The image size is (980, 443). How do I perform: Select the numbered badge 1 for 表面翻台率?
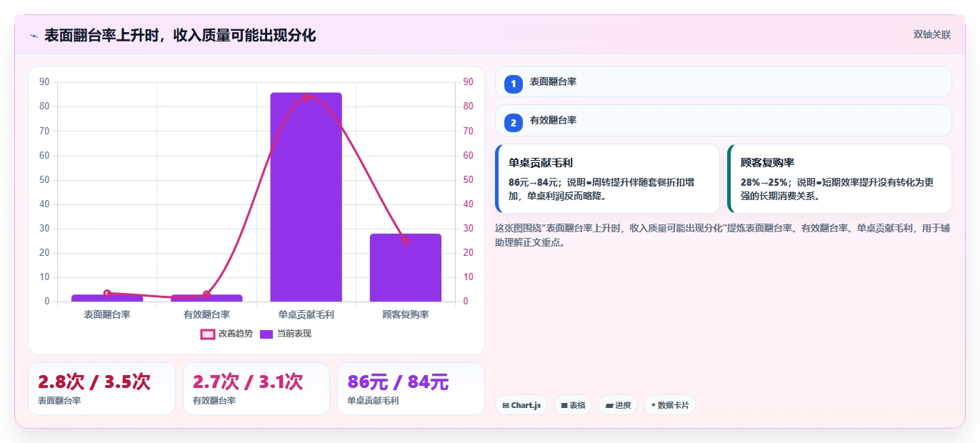[513, 84]
